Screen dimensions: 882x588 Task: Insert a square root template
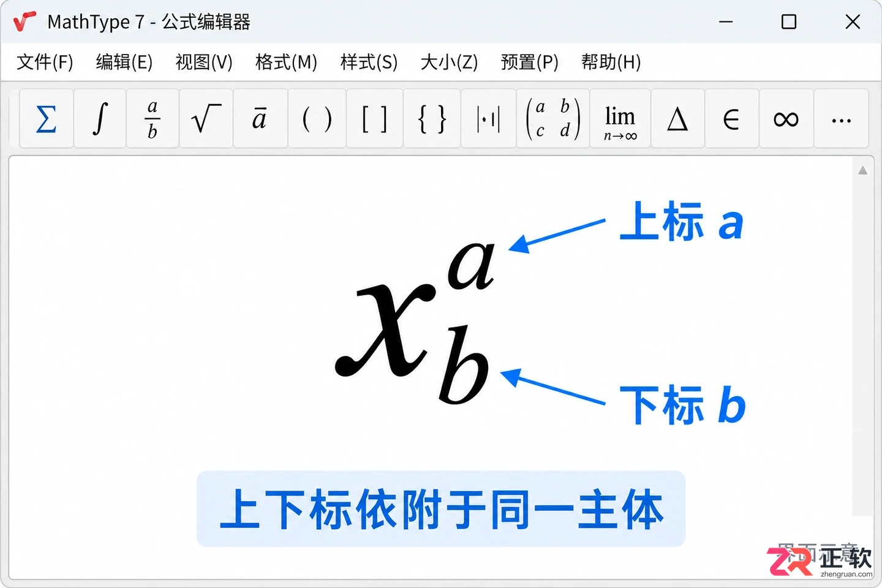206,119
